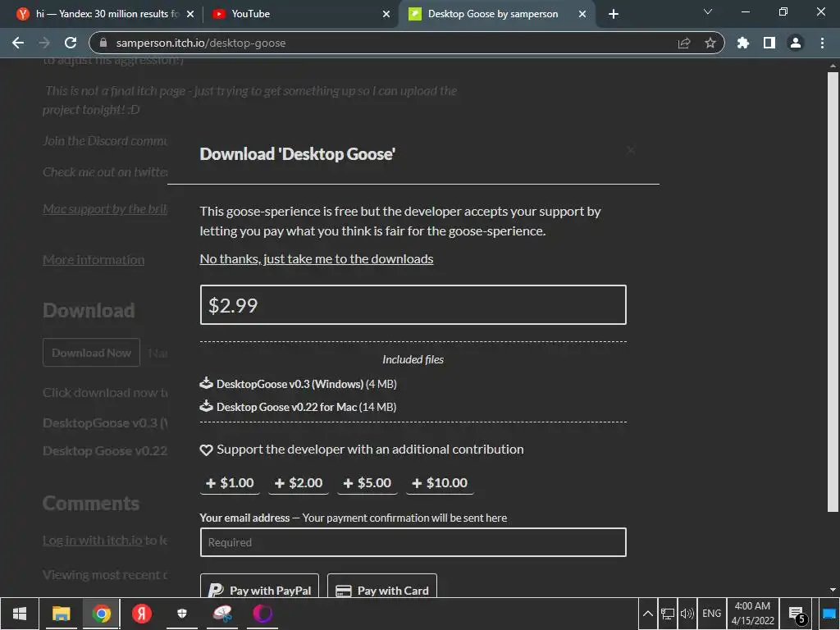840x630 pixels.
Task: Open a new browser tab
Action: 614,14
